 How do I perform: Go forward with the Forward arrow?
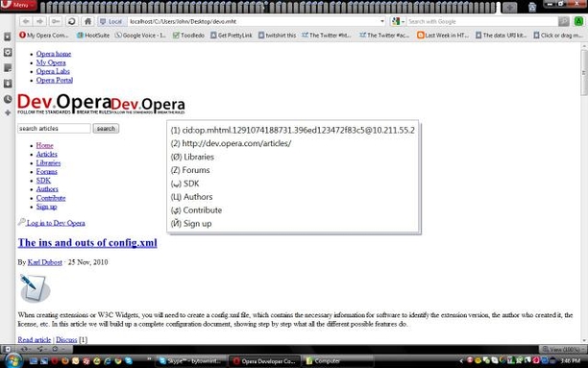tap(39, 21)
